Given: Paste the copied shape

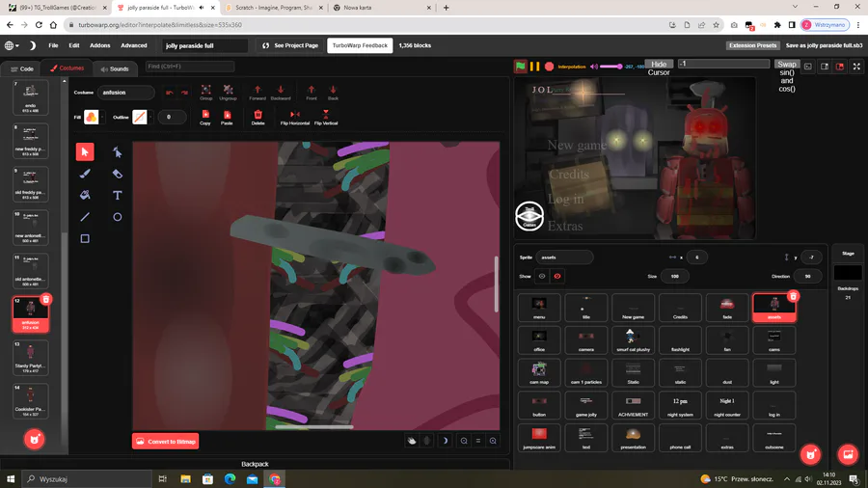Looking at the screenshot, I should [227, 118].
